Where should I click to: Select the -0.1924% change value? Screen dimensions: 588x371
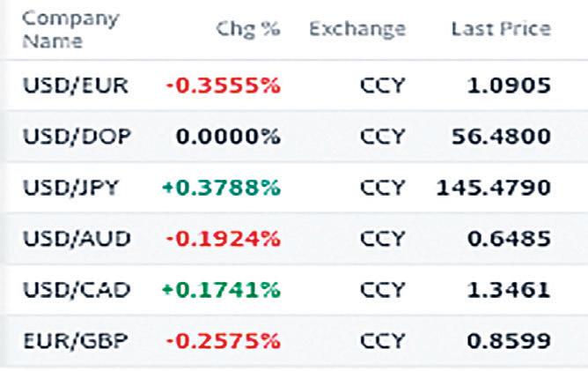click(223, 239)
